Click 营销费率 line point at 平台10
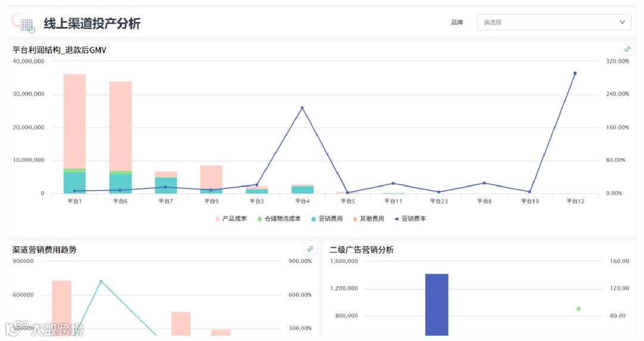The width and height of the screenshot is (644, 341). pos(530,192)
